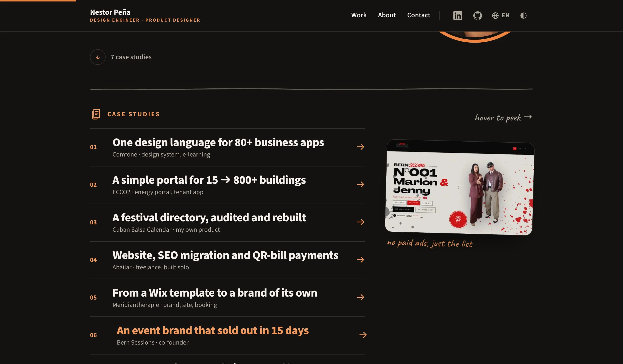Open the EN language selector
This screenshot has width=623, height=364.
[x=501, y=15]
